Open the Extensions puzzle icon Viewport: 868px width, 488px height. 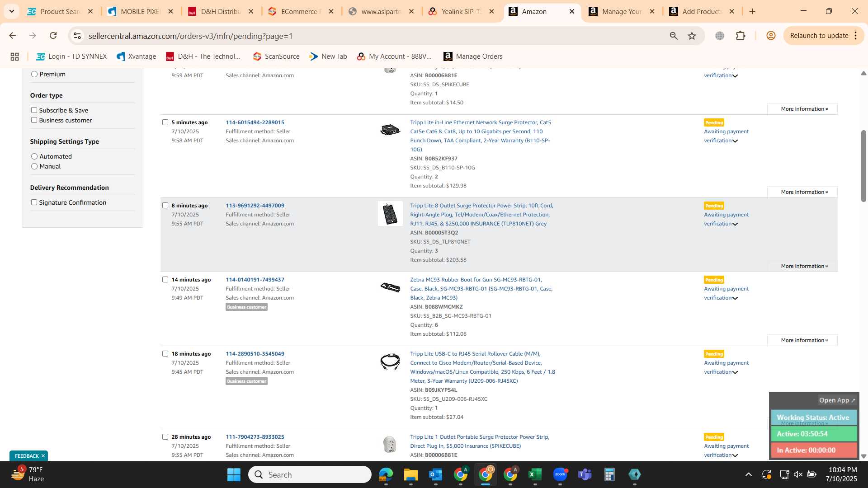(741, 36)
